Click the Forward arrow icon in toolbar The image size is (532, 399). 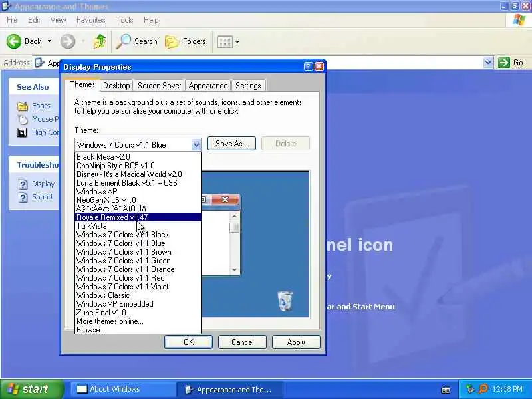(68, 41)
